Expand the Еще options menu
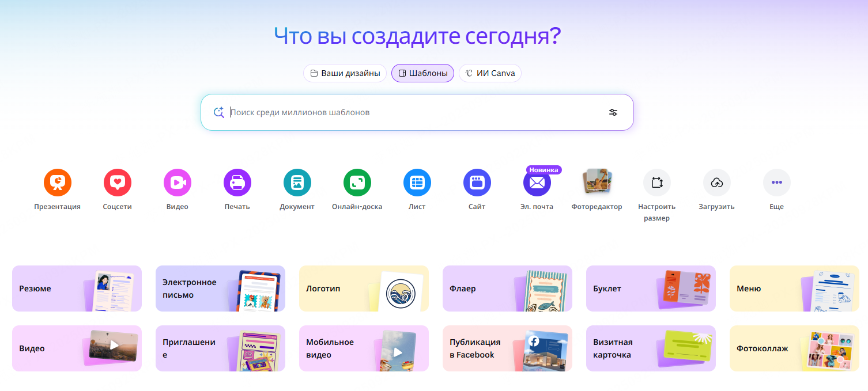 pyautogui.click(x=776, y=182)
